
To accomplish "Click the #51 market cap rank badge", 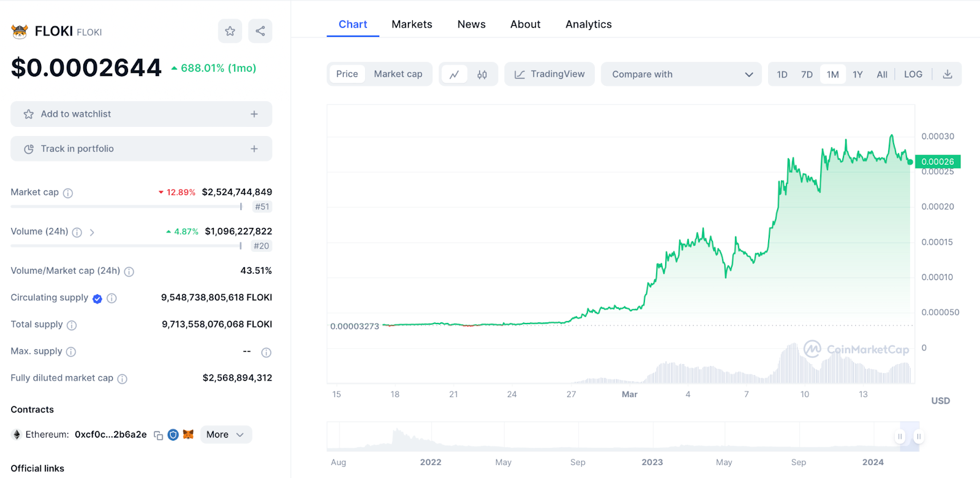I will [262, 207].
